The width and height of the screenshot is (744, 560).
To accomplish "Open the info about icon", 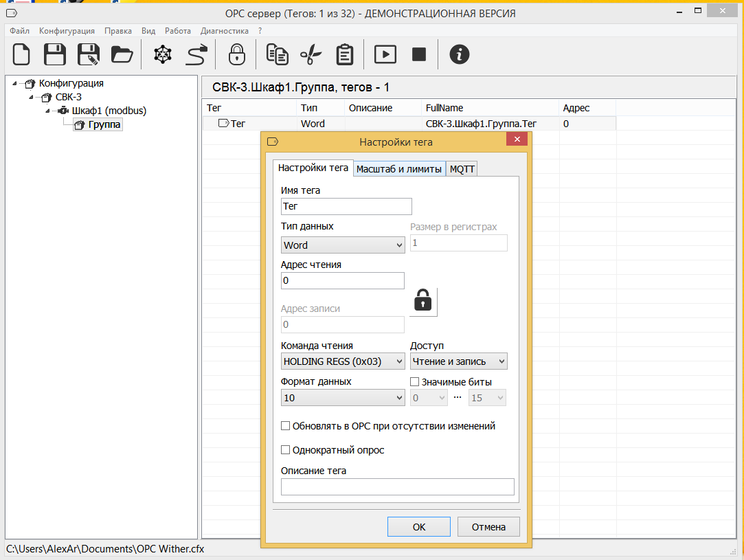I will click(460, 54).
